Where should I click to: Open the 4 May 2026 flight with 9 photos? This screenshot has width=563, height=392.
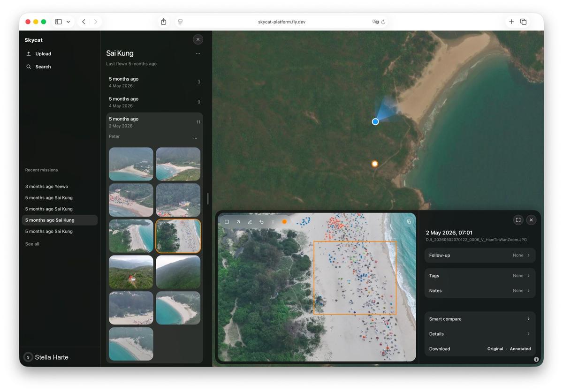[154, 102]
